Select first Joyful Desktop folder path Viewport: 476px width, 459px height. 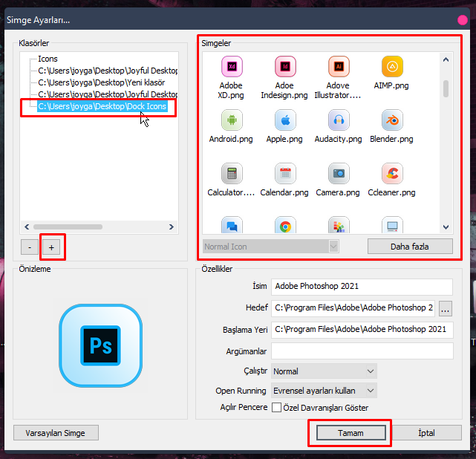tap(108, 71)
